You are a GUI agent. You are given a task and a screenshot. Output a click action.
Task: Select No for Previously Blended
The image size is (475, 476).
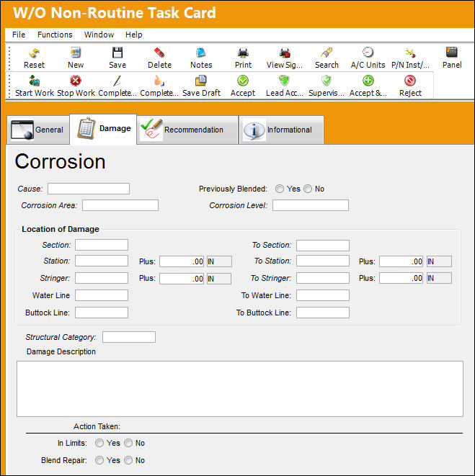[308, 189]
